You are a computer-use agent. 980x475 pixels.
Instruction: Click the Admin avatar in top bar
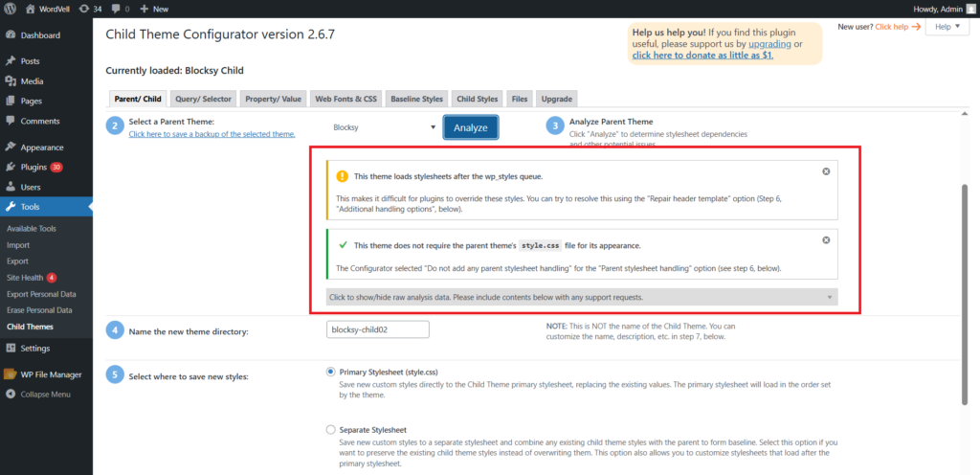pyautogui.click(x=970, y=9)
